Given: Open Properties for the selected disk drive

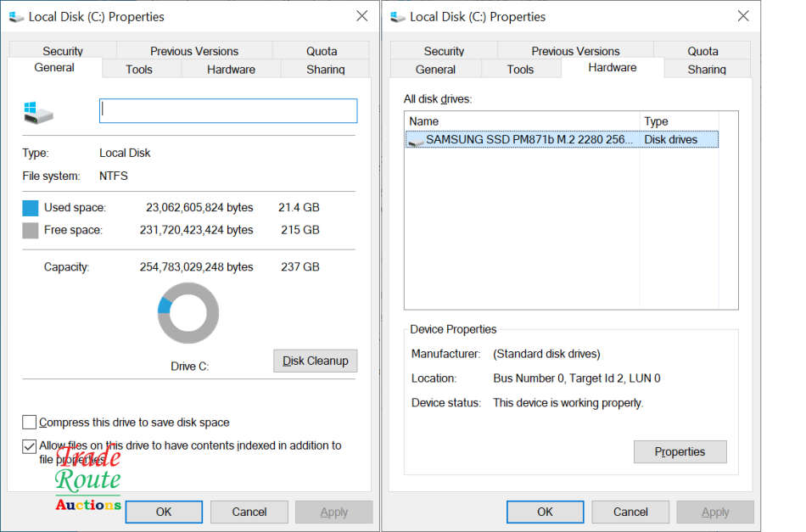Looking at the screenshot, I should 680,452.
